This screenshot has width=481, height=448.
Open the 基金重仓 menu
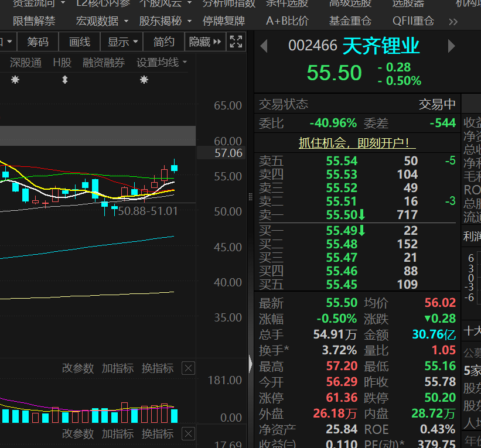coord(350,21)
